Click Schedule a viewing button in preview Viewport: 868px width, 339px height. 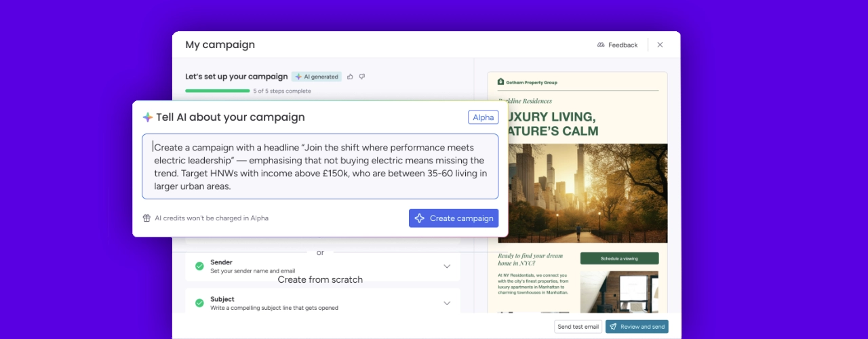coord(619,258)
